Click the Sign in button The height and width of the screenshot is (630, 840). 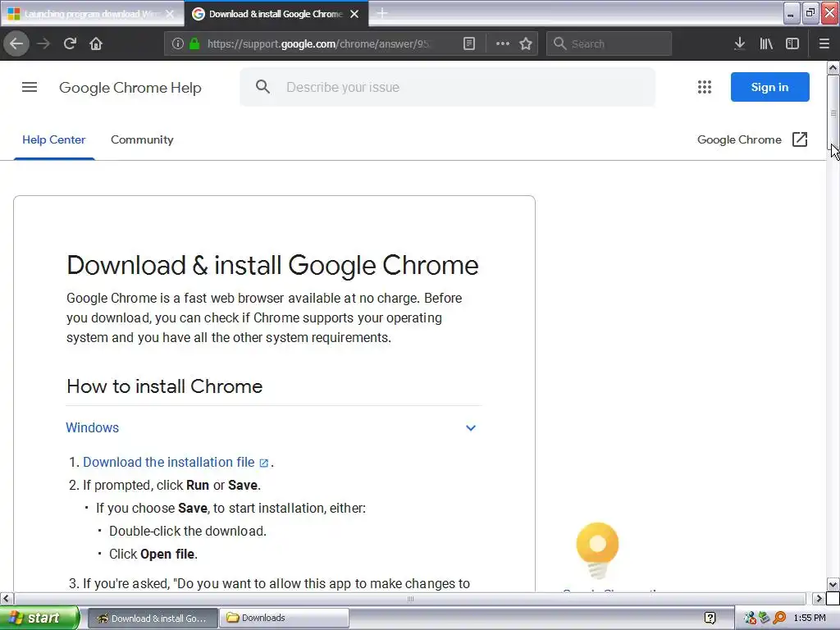coord(769,87)
